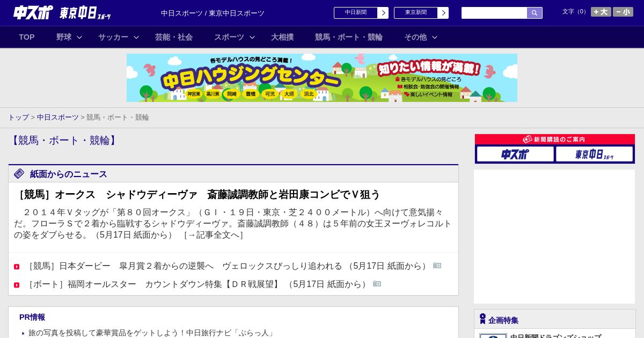
Task: Increase font size with ＋大 button
Action: point(601,12)
